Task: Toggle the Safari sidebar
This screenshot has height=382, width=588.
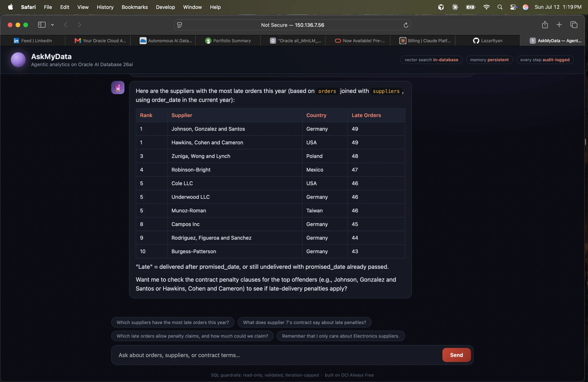Action: (x=42, y=25)
